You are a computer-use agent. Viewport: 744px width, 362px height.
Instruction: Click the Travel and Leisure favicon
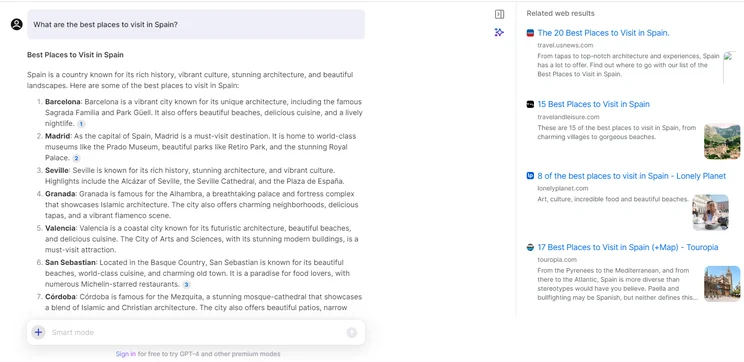click(530, 104)
